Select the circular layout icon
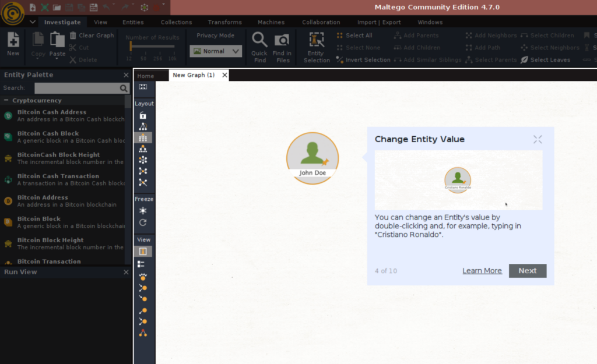The width and height of the screenshot is (597, 364). (x=143, y=160)
